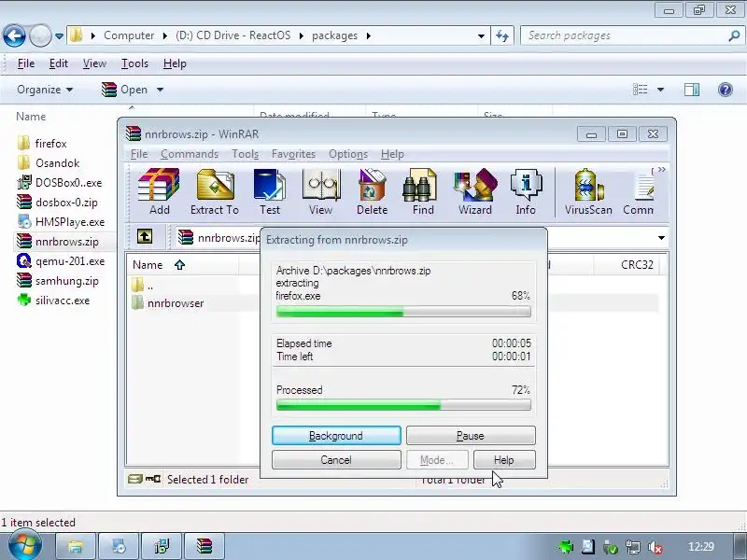Click the taskbar clock 12:29
The width and height of the screenshot is (747, 560).
click(701, 547)
